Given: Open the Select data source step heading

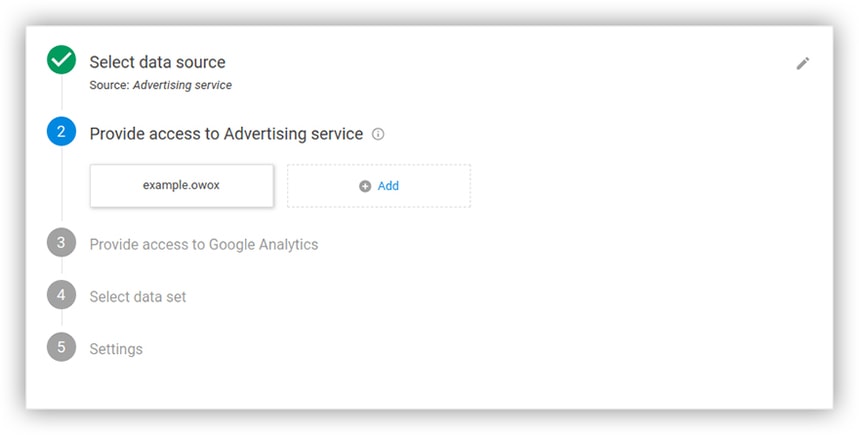Looking at the screenshot, I should point(157,62).
